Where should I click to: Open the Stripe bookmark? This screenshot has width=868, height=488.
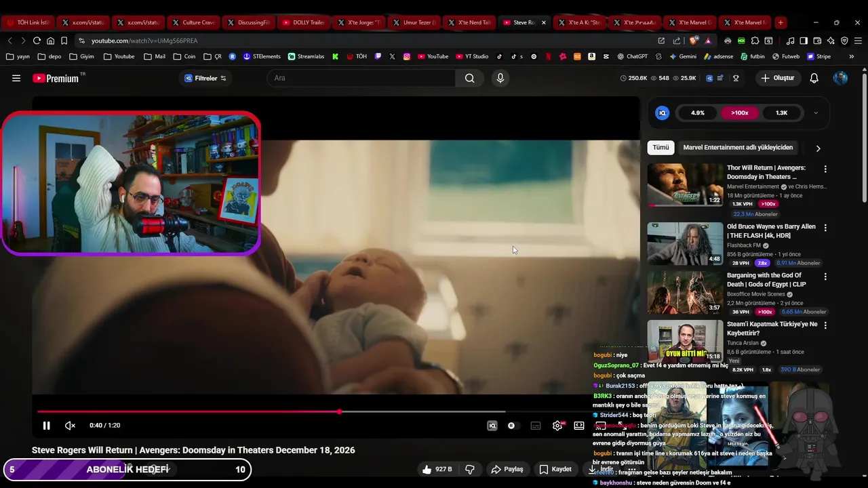point(818,56)
